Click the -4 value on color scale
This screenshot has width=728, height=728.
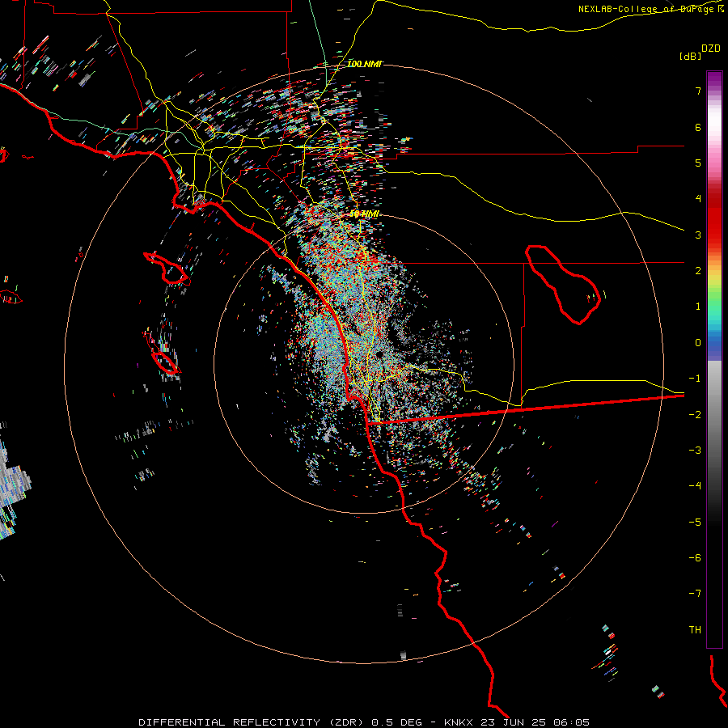tap(695, 486)
